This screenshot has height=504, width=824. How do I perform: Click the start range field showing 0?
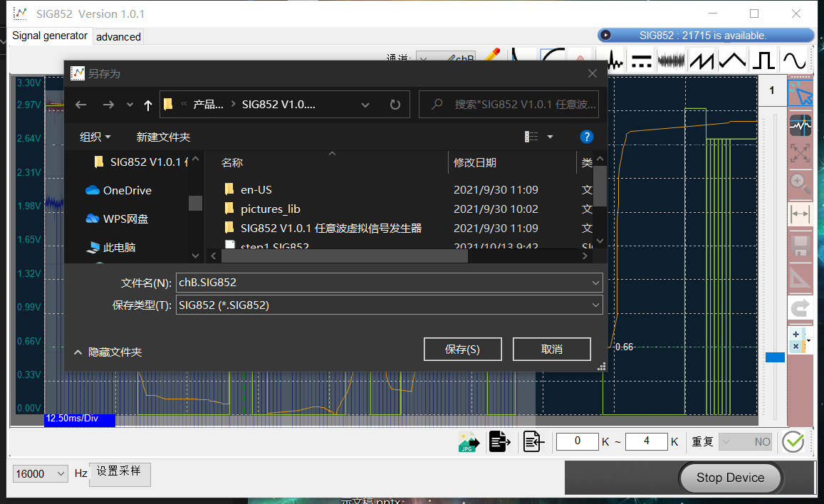(577, 441)
